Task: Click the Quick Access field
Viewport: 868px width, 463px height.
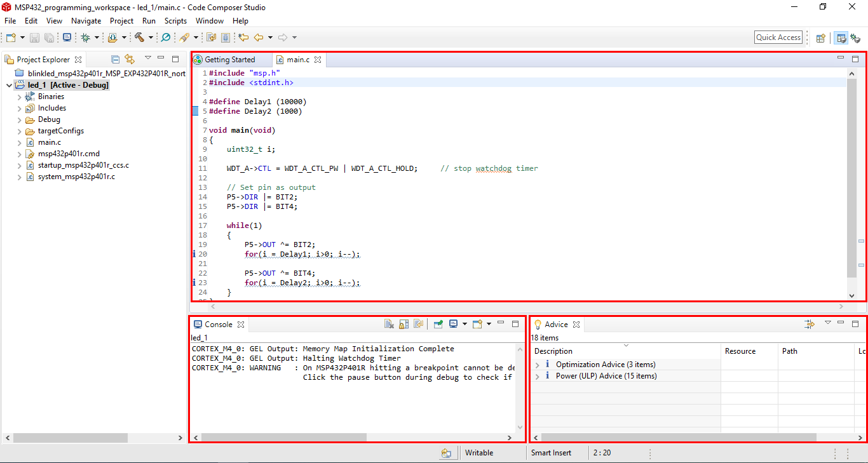Action: point(778,37)
